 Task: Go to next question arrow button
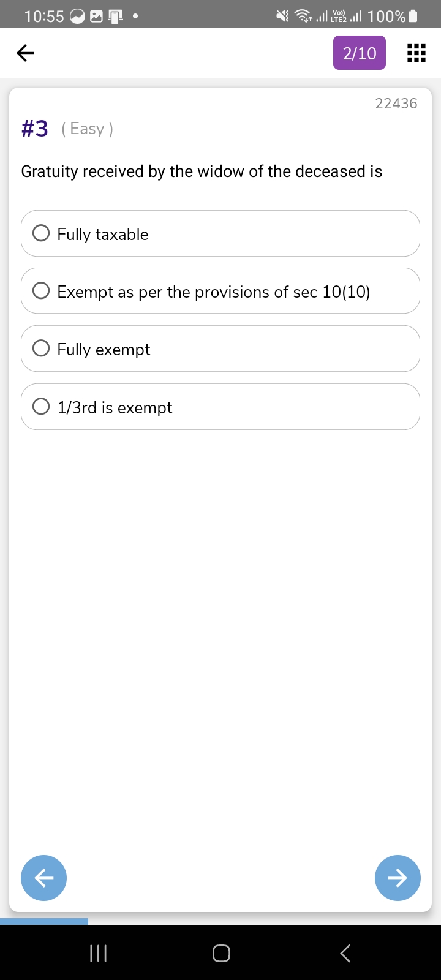tap(398, 878)
